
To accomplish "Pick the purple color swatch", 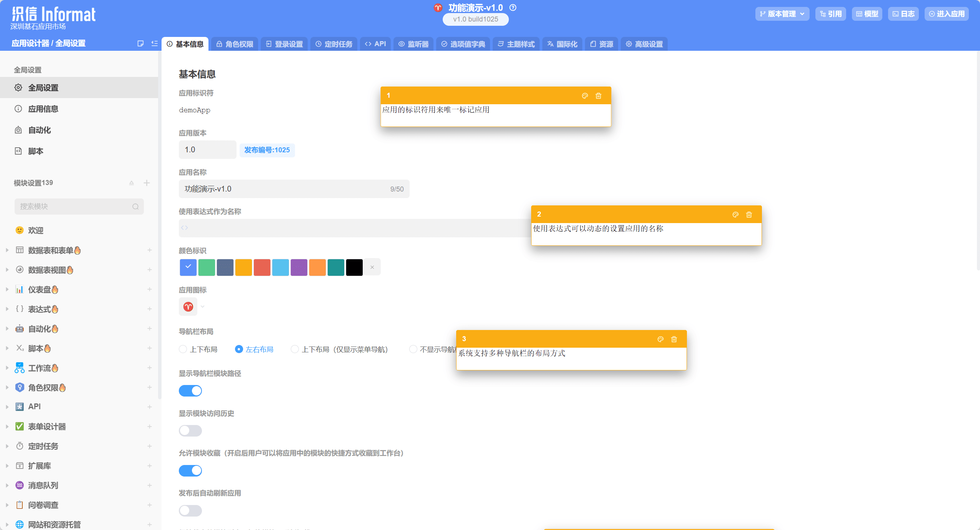I will 299,267.
